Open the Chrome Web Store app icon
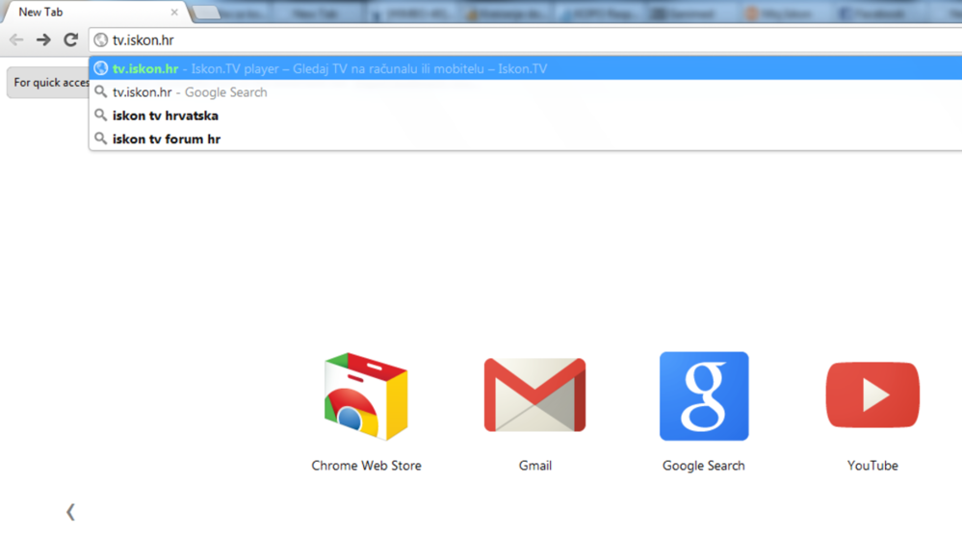This screenshot has width=962, height=560. click(366, 396)
